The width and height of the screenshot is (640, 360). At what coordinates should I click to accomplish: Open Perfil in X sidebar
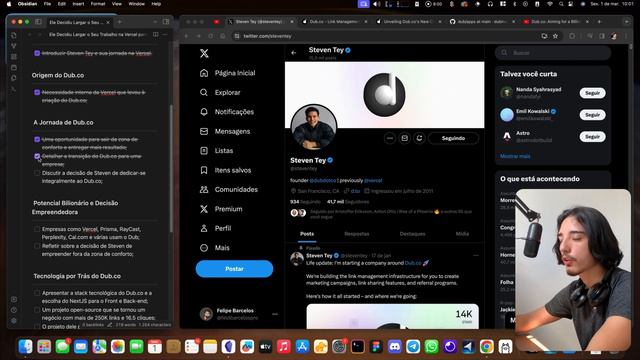point(216,228)
